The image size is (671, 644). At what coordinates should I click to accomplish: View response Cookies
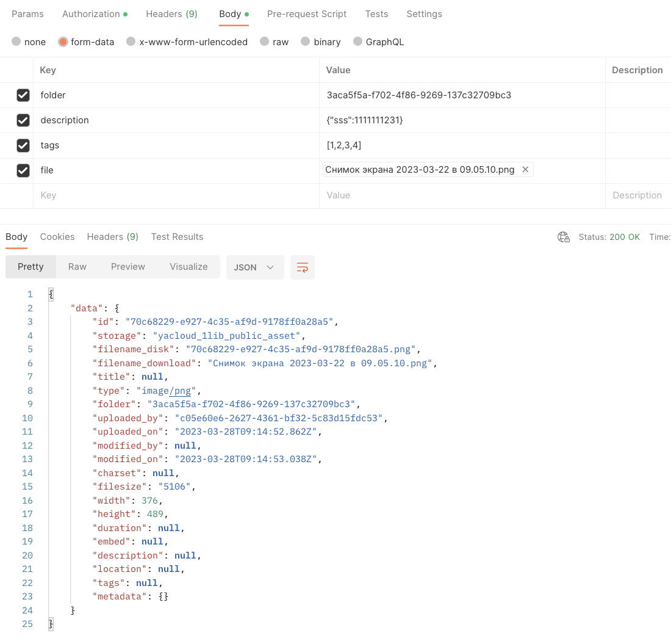coord(57,237)
